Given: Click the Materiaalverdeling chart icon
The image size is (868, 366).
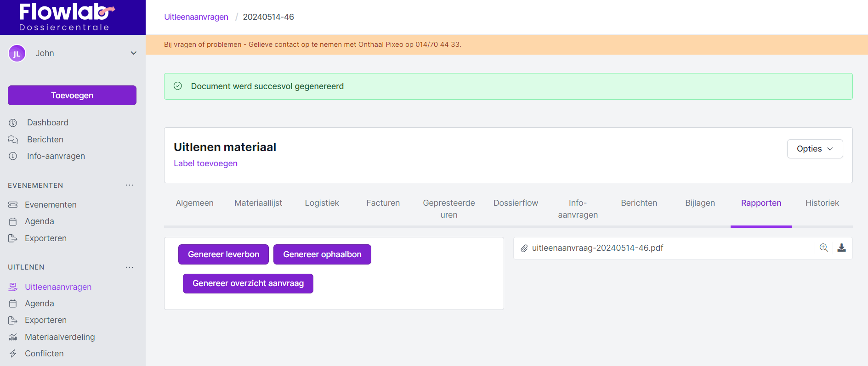Looking at the screenshot, I should [13, 337].
